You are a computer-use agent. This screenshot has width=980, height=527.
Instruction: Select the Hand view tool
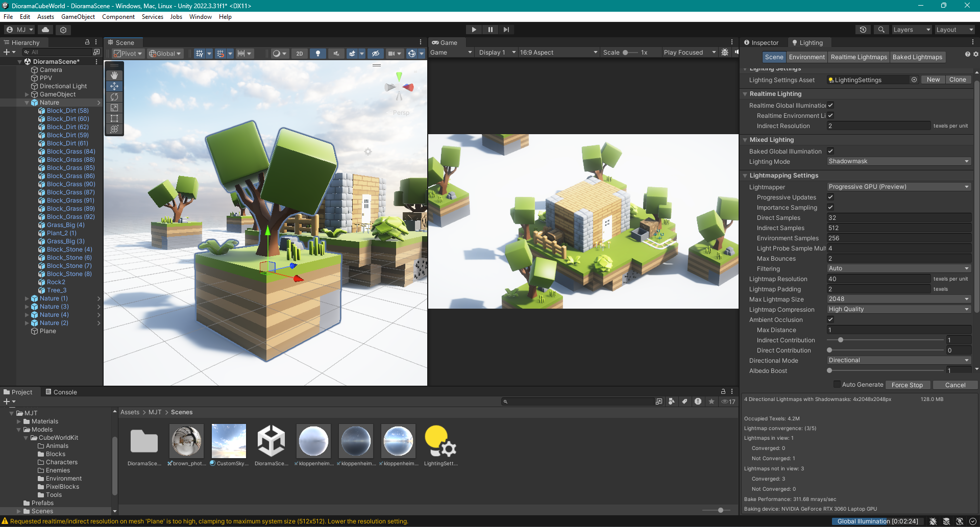pyautogui.click(x=114, y=76)
